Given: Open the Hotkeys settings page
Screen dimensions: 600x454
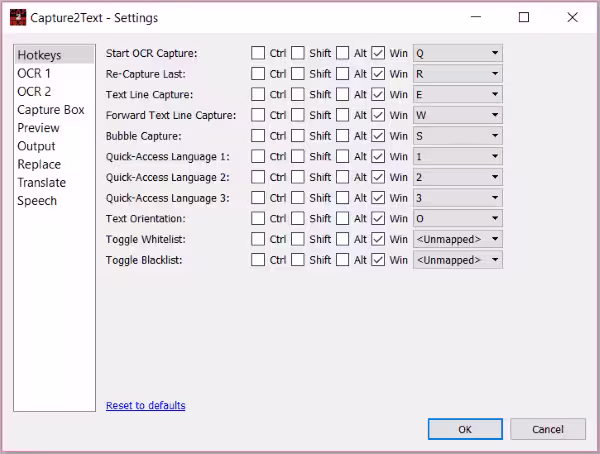Looking at the screenshot, I should point(54,55).
